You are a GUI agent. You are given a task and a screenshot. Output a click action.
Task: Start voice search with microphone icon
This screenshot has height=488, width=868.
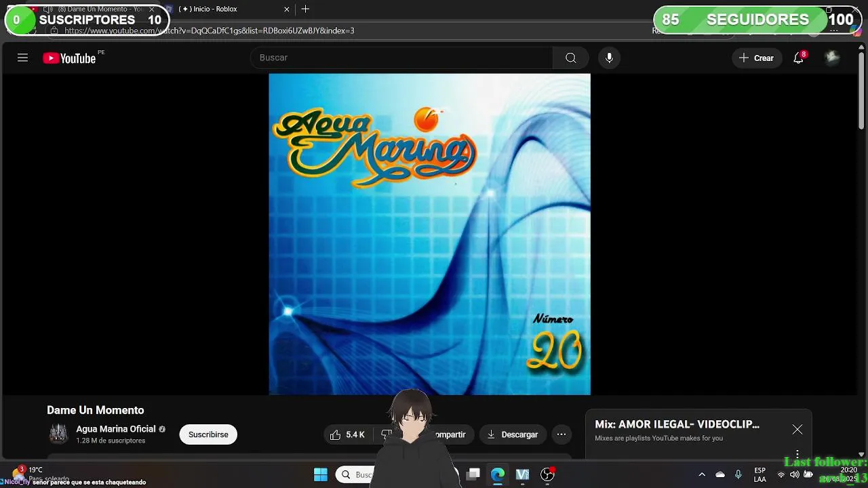(609, 58)
